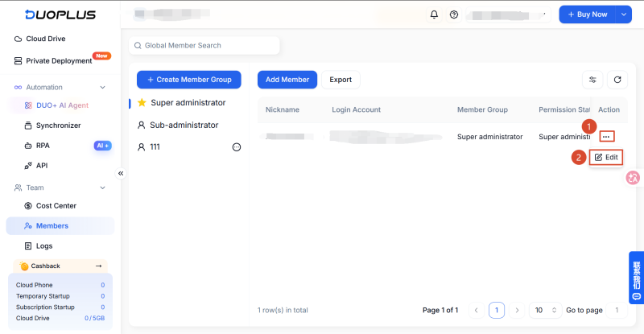Open the account name menu in header
The image size is (644, 334).
(508, 14)
